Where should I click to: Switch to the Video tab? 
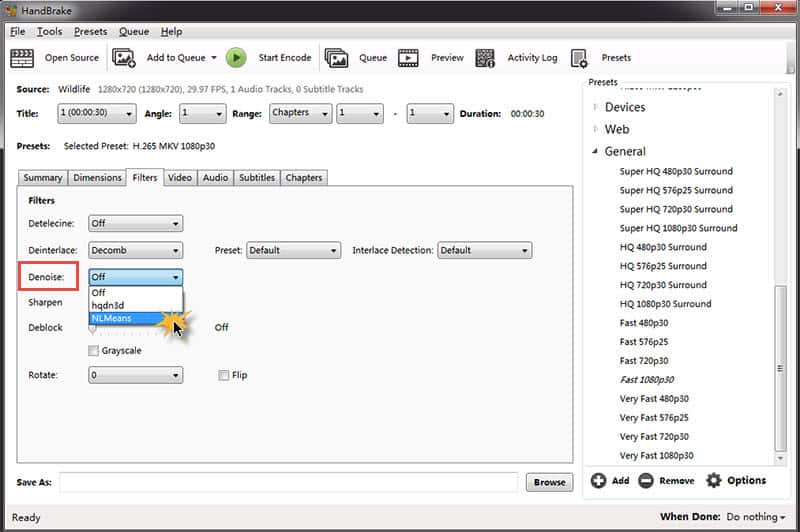(180, 178)
